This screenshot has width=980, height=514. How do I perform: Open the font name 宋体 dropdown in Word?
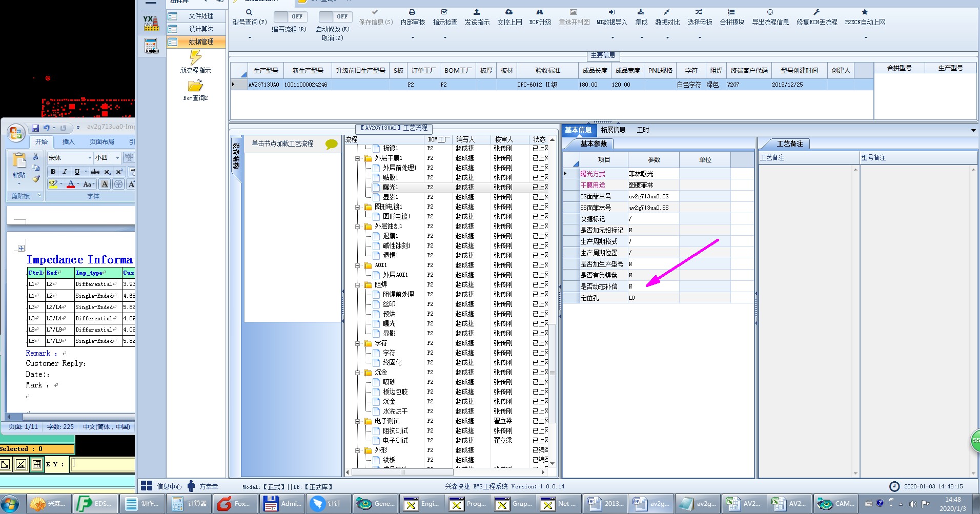pyautogui.click(x=90, y=158)
